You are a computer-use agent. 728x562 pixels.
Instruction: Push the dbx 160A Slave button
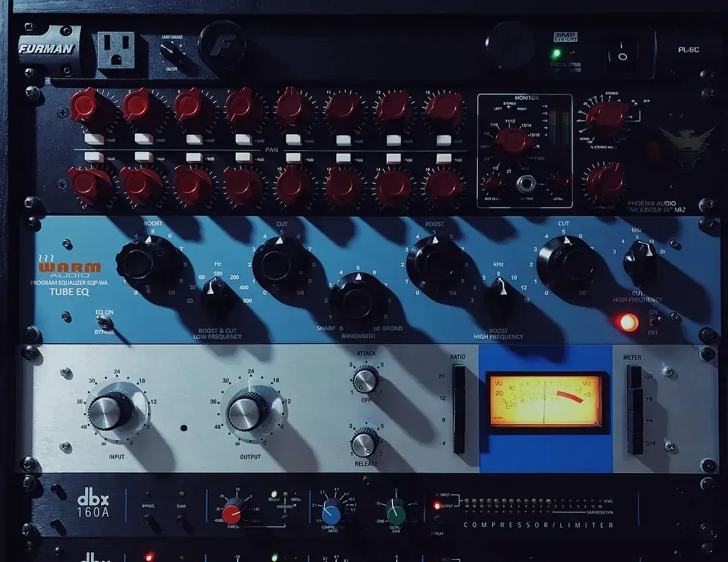(181, 518)
